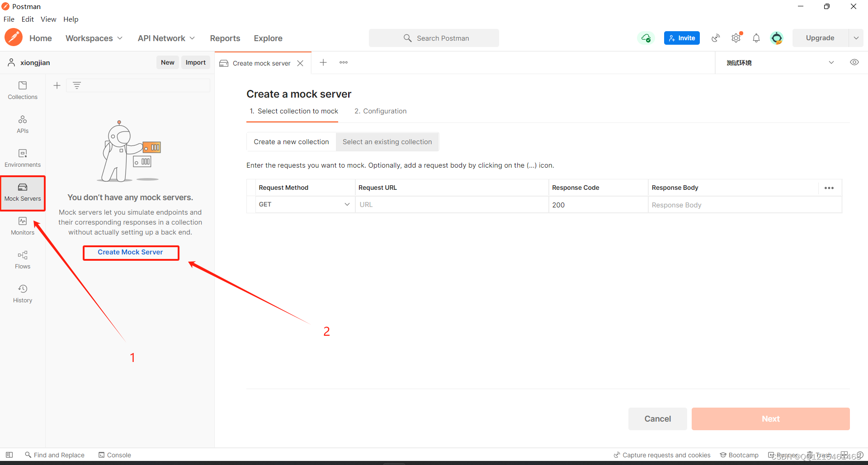Image resolution: width=868 pixels, height=465 pixels.
Task: Click the Request URL input field
Action: (452, 205)
